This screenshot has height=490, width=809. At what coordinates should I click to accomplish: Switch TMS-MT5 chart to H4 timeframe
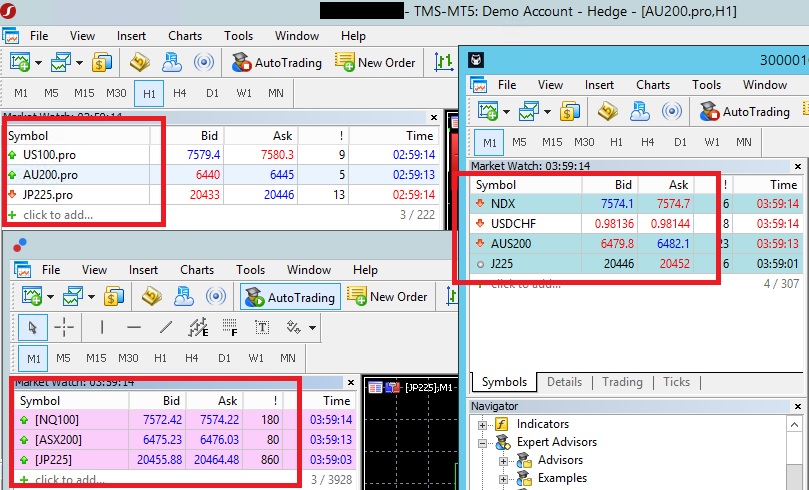pos(180,93)
